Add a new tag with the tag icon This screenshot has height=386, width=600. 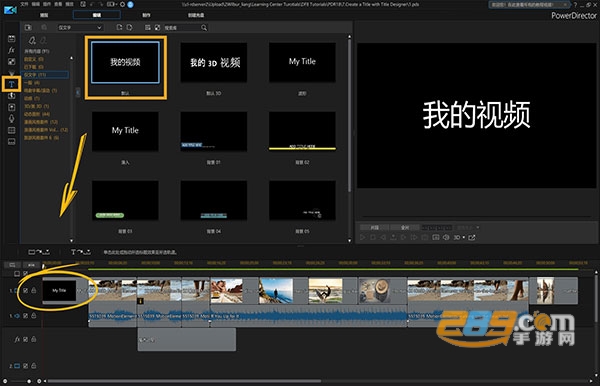coord(32,40)
